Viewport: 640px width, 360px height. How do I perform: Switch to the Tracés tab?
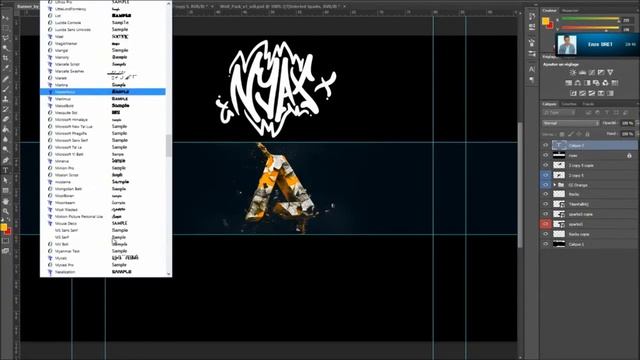[x=588, y=104]
